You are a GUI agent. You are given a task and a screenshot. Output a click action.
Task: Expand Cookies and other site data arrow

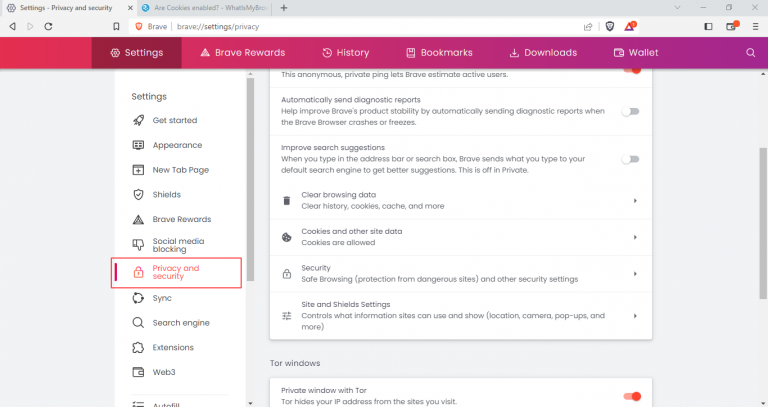pyautogui.click(x=635, y=237)
